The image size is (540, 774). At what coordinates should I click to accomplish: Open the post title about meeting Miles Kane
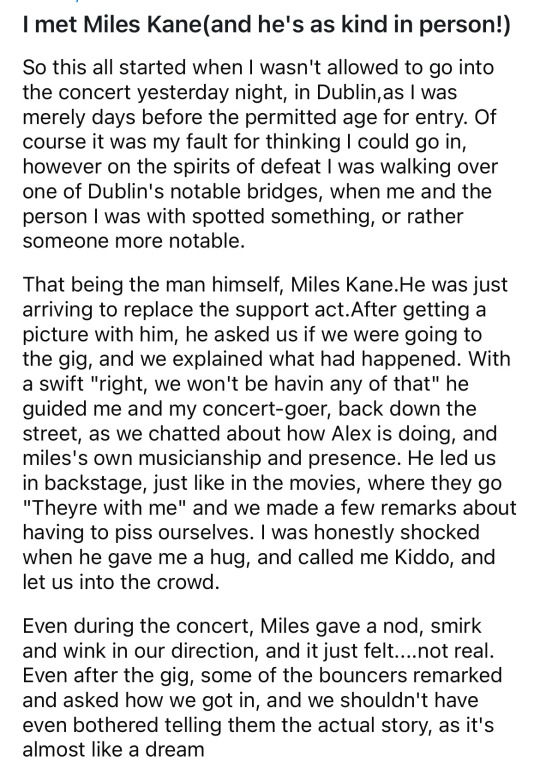tap(266, 25)
